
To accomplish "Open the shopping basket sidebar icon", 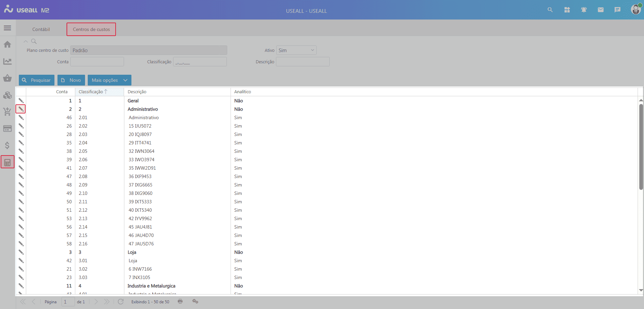I will pos(7,78).
